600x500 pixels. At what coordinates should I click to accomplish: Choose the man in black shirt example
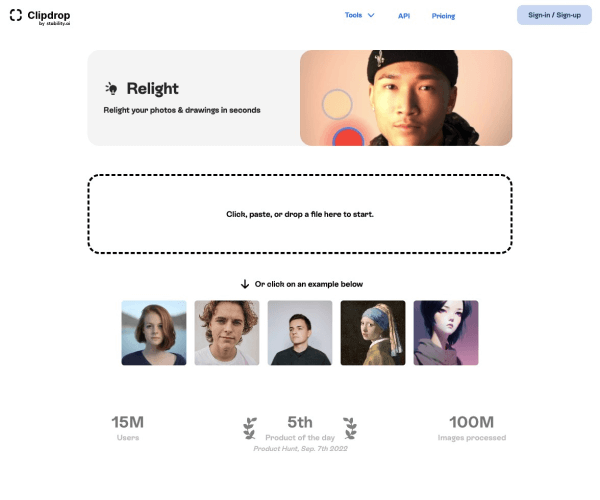tap(300, 333)
